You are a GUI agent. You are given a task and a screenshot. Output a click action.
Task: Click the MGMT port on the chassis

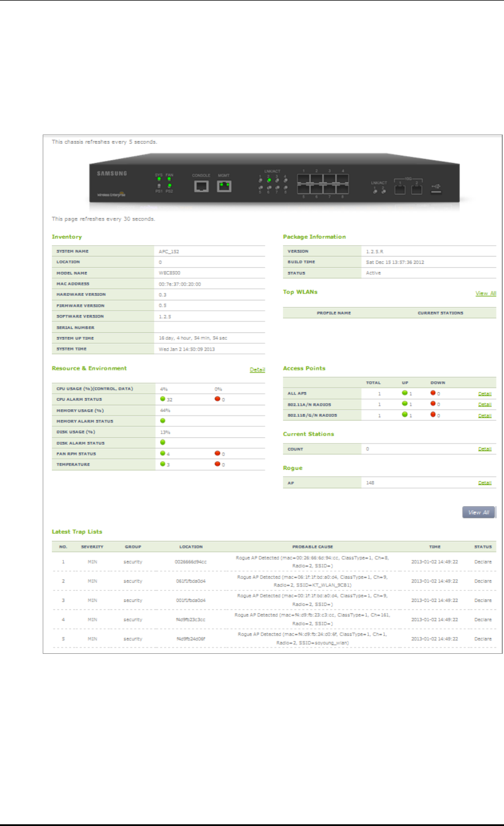pos(224,186)
